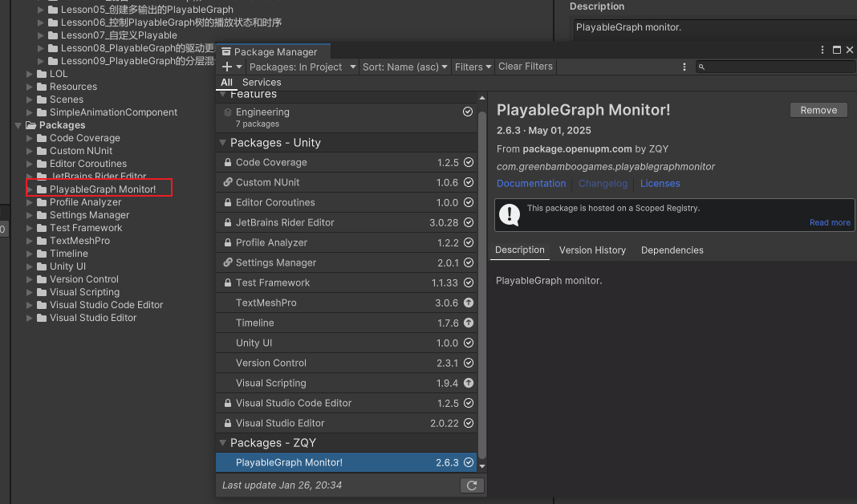Open the Documentation link
This screenshot has height=504, width=857.
[531, 184]
